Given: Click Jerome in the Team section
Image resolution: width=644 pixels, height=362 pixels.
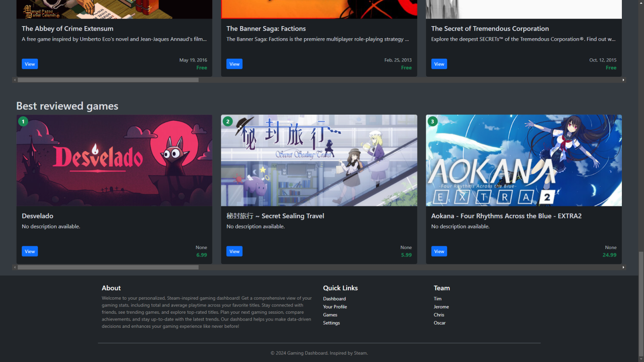Looking at the screenshot, I should 441,306.
